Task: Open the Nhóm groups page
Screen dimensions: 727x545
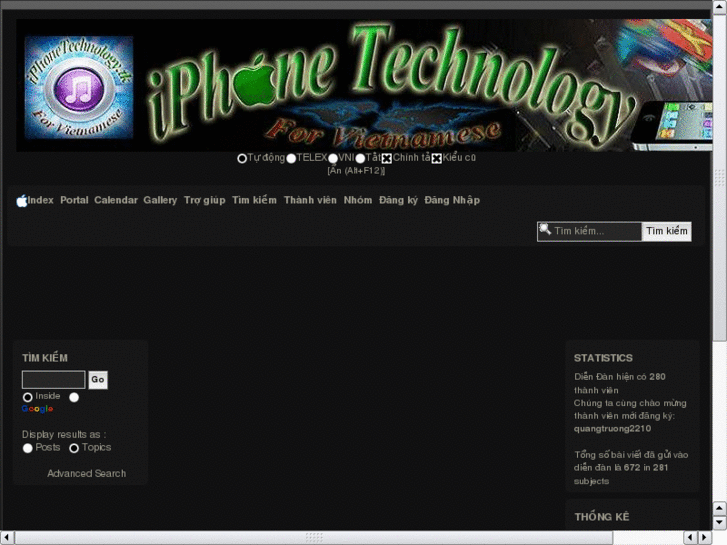Action: click(x=358, y=200)
